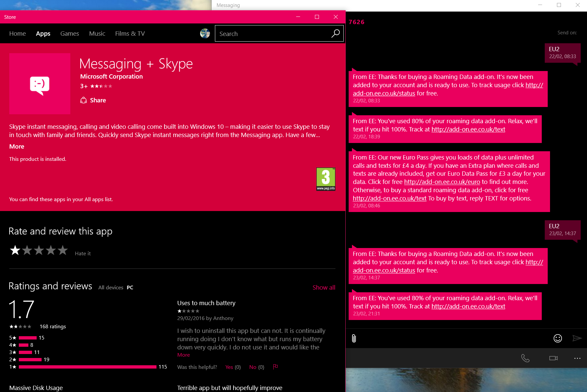
Task: Open the add-on.ee.co.uk/euro link
Action: click(442, 182)
